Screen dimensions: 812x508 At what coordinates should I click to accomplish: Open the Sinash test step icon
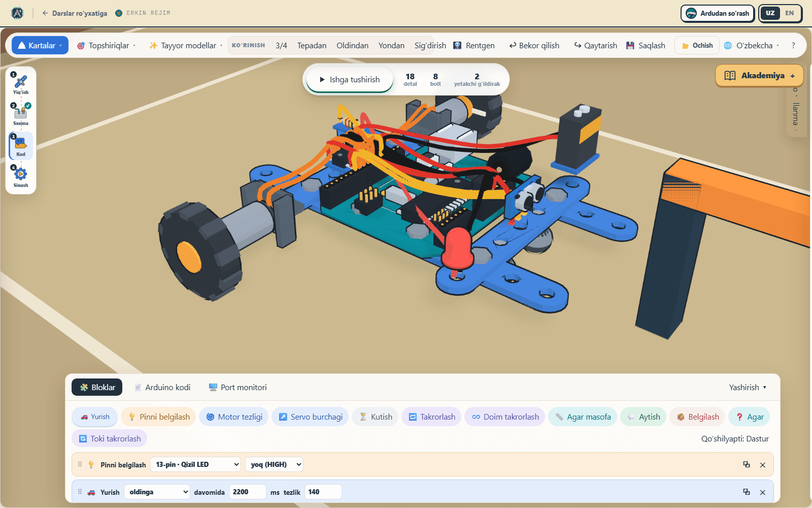pyautogui.click(x=21, y=176)
